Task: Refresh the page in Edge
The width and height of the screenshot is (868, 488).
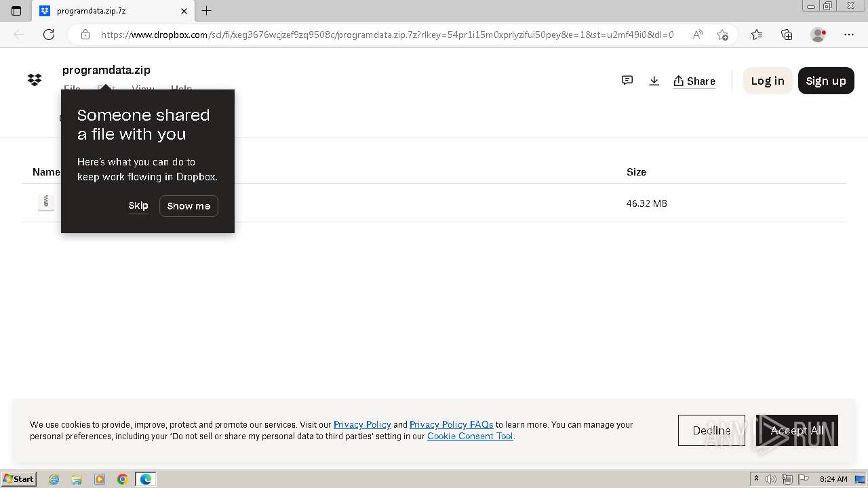Action: (x=49, y=35)
